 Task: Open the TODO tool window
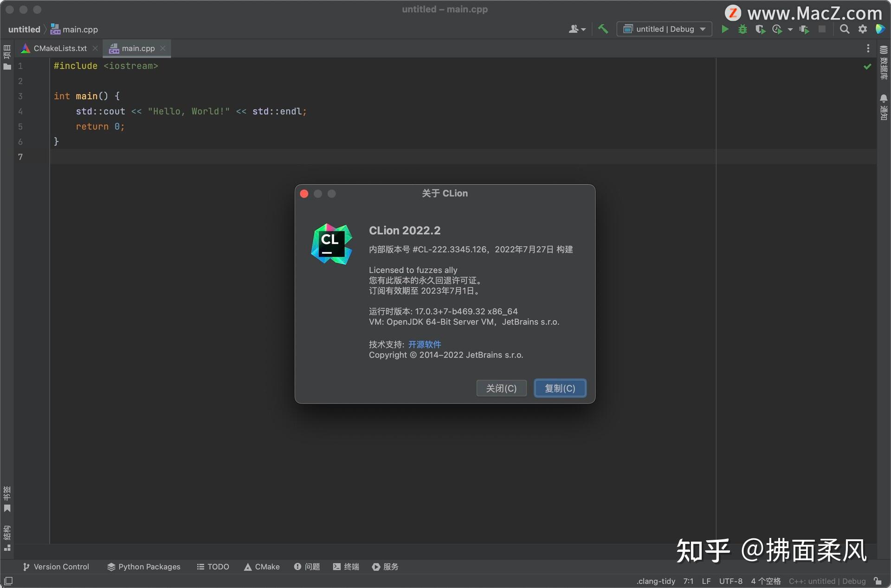pyautogui.click(x=213, y=567)
